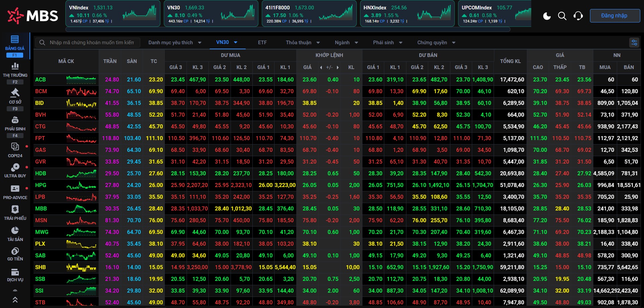The height and width of the screenshot is (308, 644).
Task: Click VIC-free row PLX symbol
Action: click(x=40, y=244)
